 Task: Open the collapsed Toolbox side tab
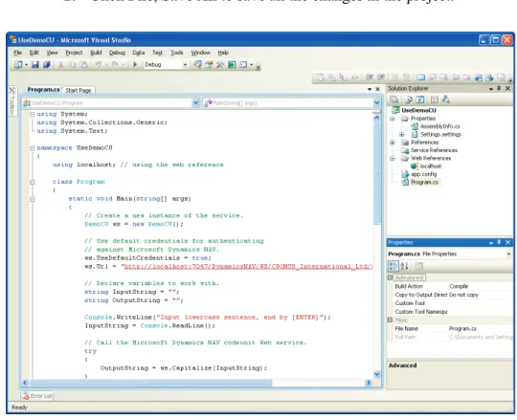(11, 100)
